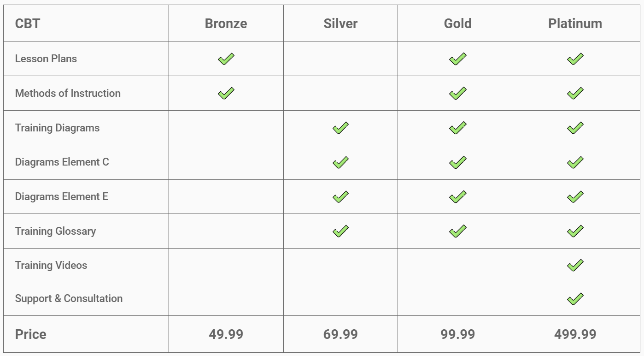Select the Silver column header

[340, 24]
